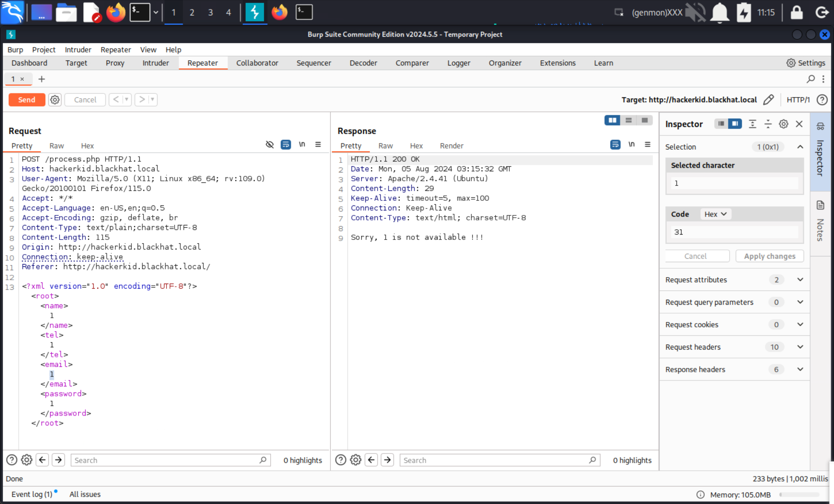Image resolution: width=834 pixels, height=504 pixels.
Task: Switch Response view to Render tab
Action: pyautogui.click(x=451, y=146)
